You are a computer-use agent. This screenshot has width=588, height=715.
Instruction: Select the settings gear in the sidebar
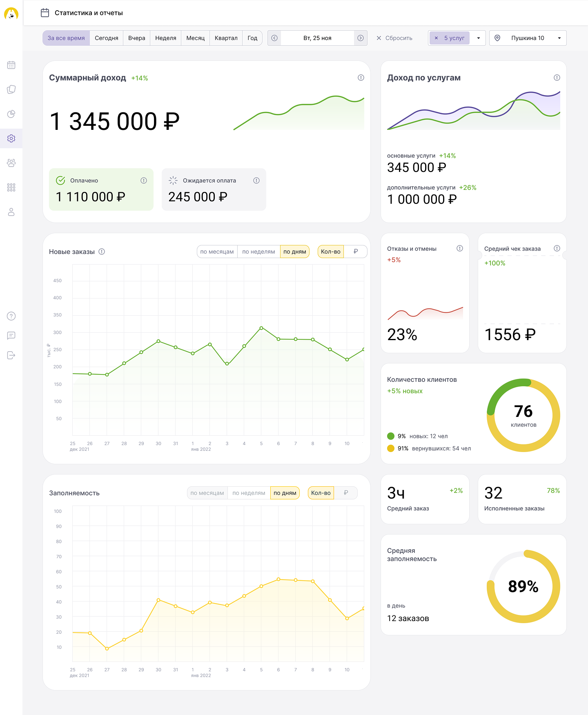pyautogui.click(x=11, y=138)
